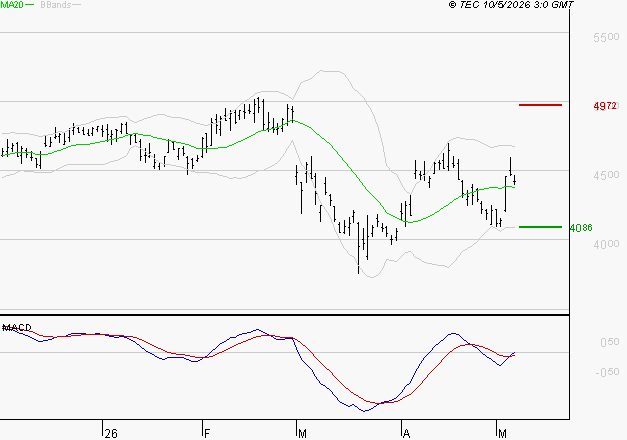Click the last M May timeline marker
The image size is (627, 440).
tap(502, 433)
